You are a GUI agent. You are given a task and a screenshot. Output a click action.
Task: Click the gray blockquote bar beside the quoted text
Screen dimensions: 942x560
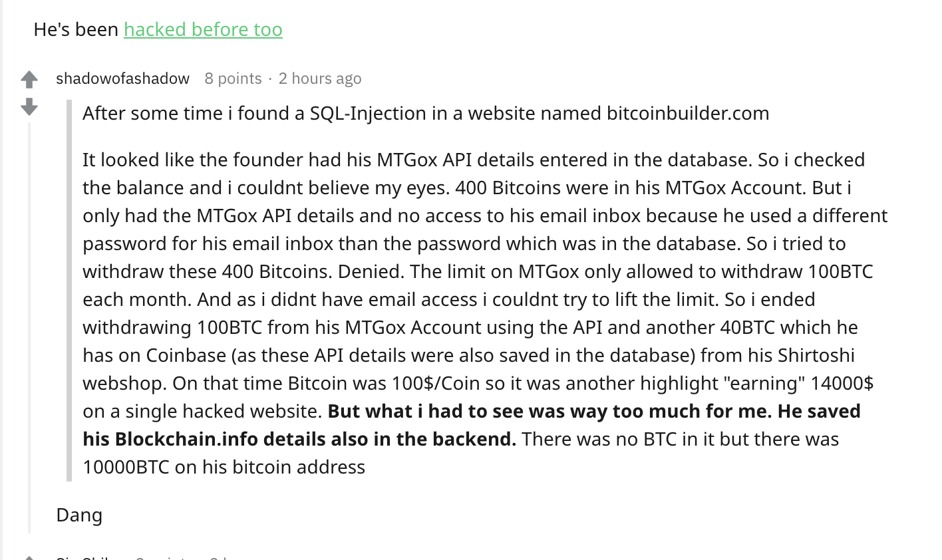pos(69,290)
